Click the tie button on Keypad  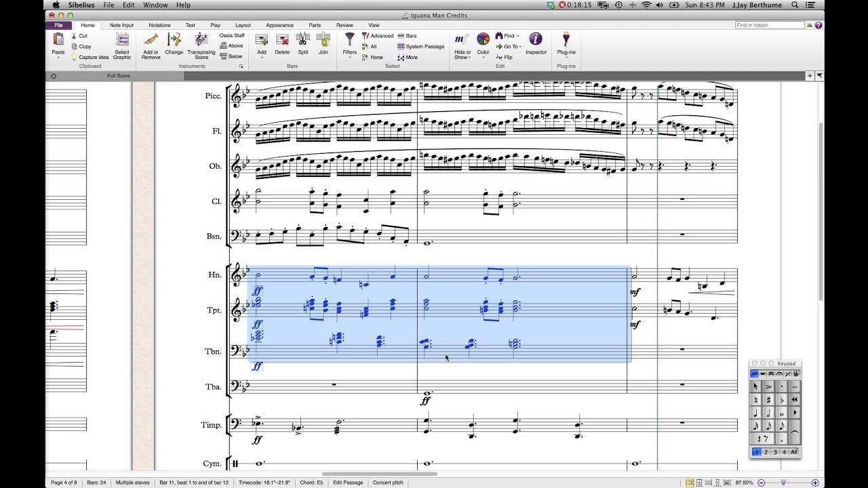(x=795, y=432)
